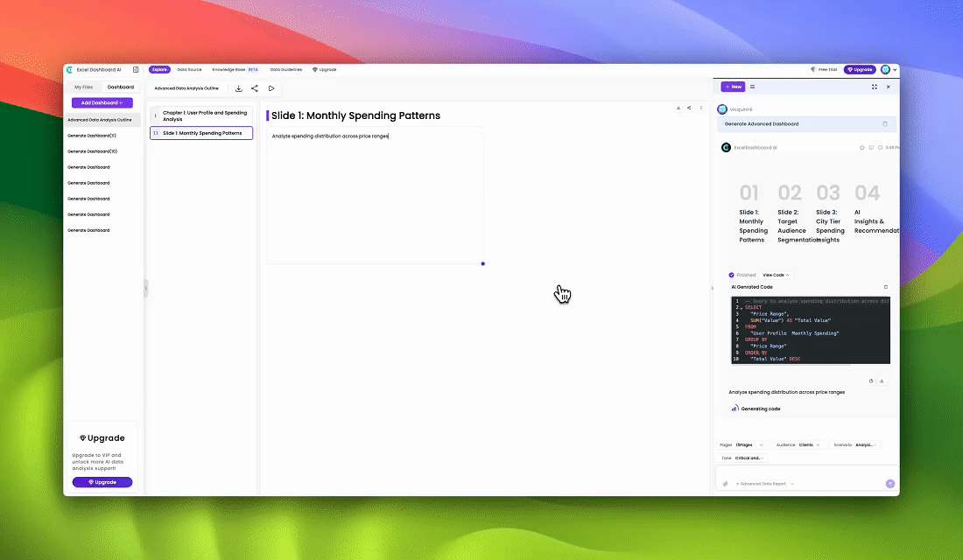Open the user avatar in the top bar
This screenshot has width=963, height=560.
coord(886,70)
